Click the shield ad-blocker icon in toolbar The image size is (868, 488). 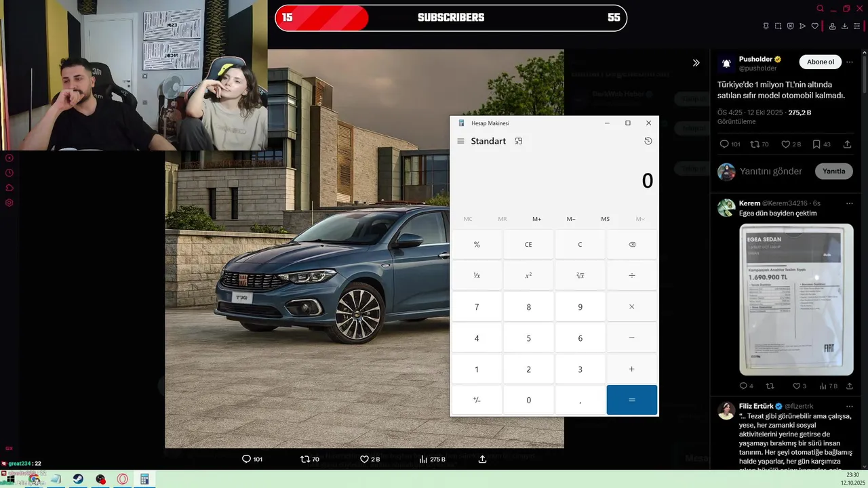point(791,26)
